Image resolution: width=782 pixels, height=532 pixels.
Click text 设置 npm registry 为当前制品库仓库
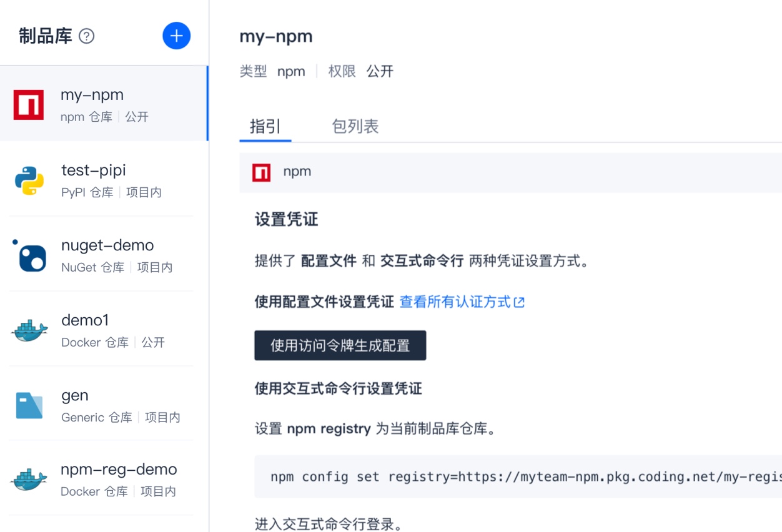click(375, 429)
